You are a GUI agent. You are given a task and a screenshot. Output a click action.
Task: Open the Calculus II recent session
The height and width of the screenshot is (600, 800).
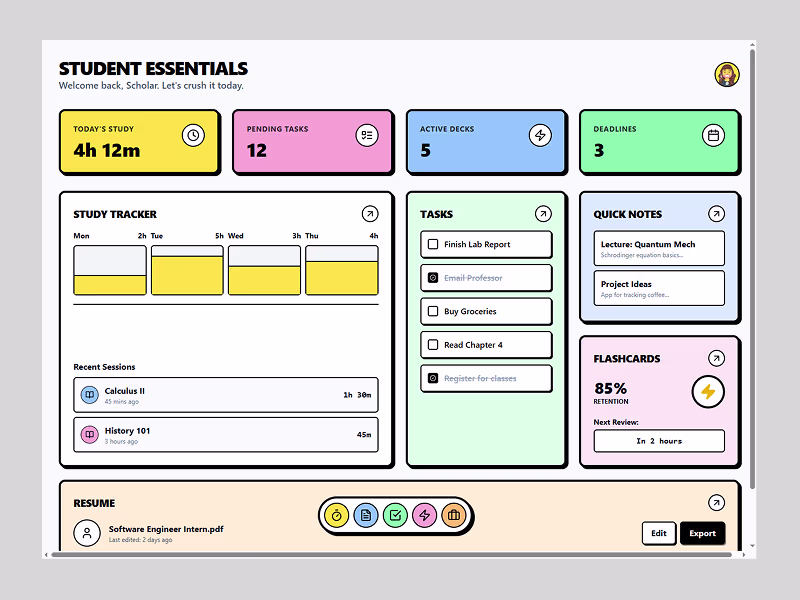click(x=226, y=395)
